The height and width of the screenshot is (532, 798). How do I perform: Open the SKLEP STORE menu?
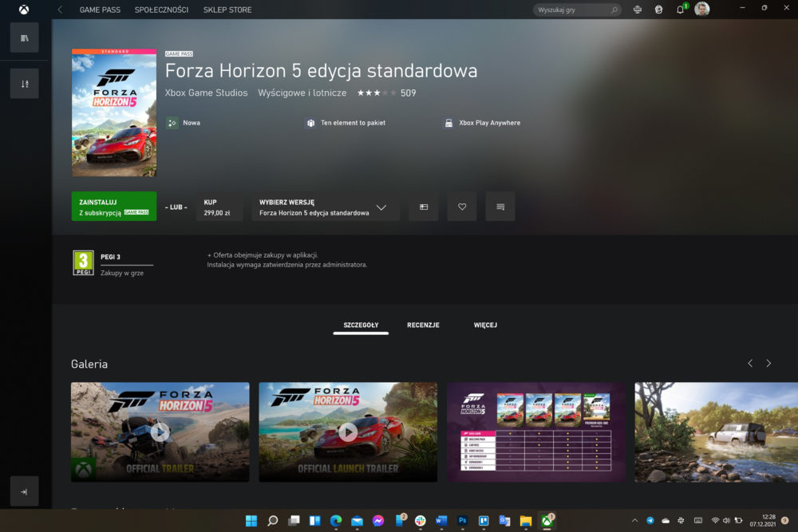(x=227, y=10)
